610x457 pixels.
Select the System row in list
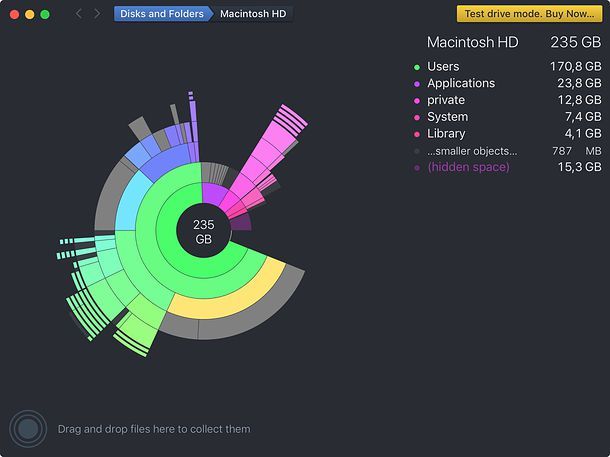coord(507,117)
